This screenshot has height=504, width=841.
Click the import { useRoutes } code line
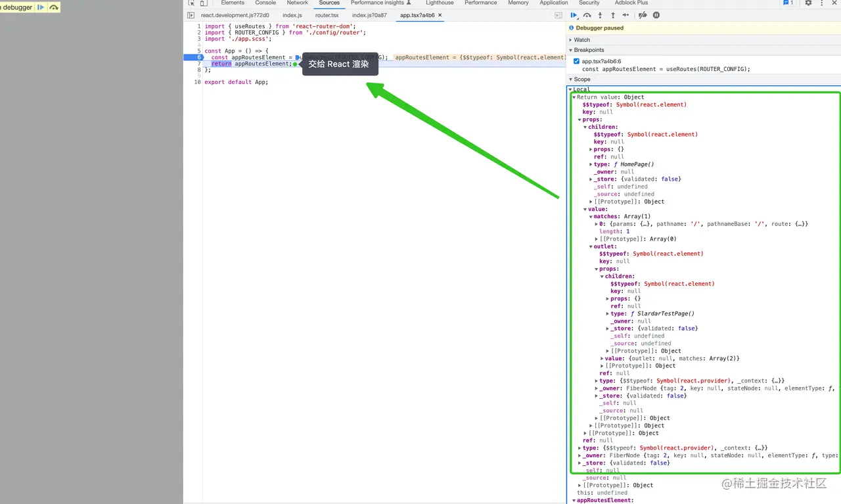tap(280, 26)
